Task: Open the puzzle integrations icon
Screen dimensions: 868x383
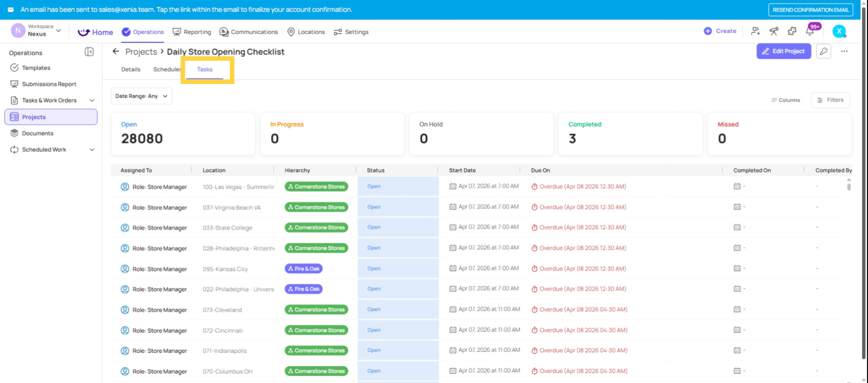Action: click(792, 31)
